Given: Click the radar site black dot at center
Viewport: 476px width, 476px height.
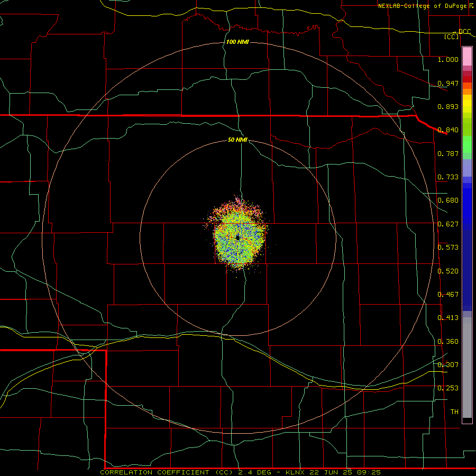Looking at the screenshot, I should pos(237,237).
